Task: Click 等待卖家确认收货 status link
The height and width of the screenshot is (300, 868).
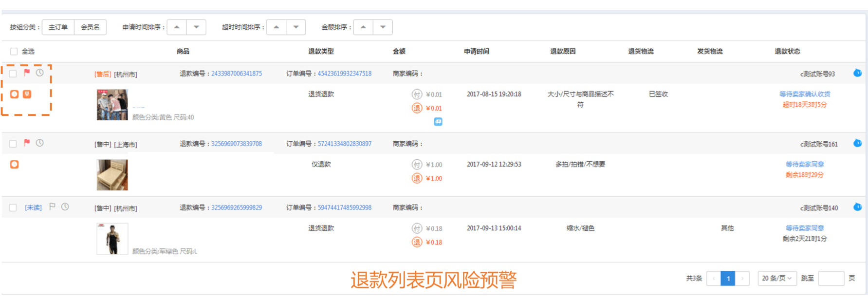Action: 805,94
